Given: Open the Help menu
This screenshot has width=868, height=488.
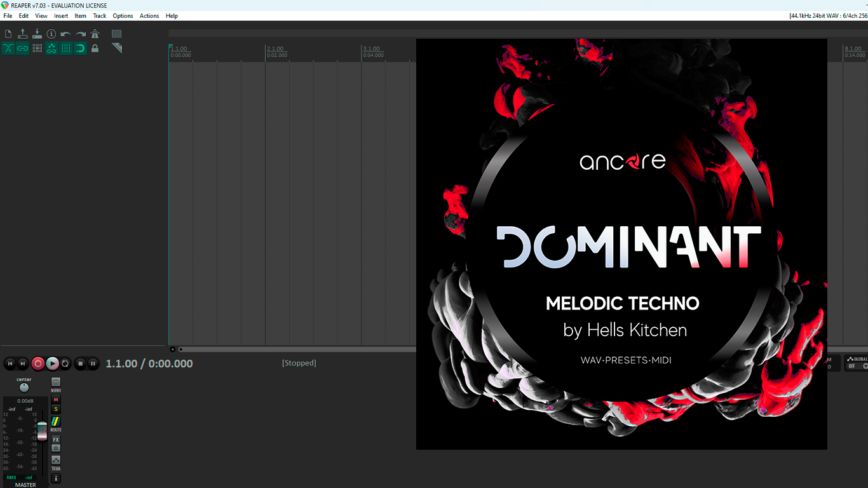Looking at the screenshot, I should (x=172, y=16).
